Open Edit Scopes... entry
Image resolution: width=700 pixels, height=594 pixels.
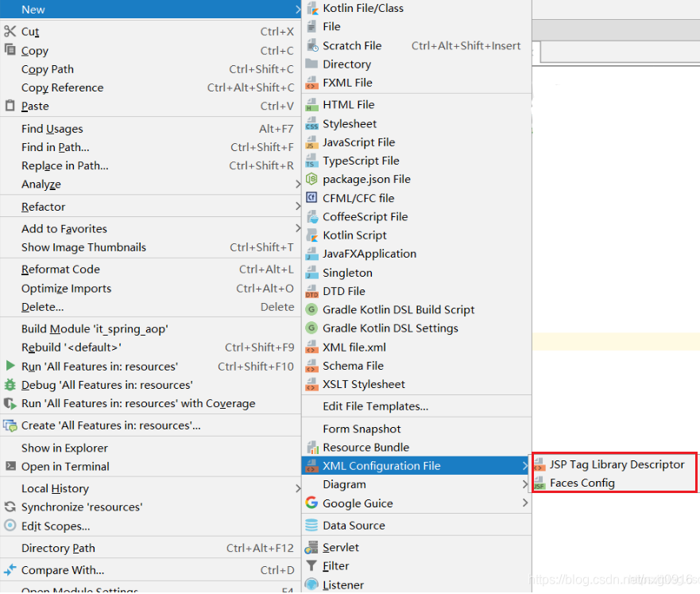tap(150, 526)
